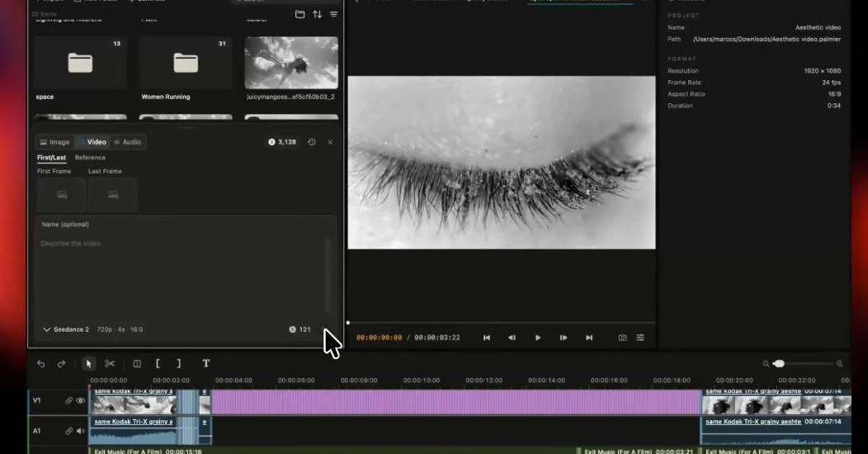Image resolution: width=868 pixels, height=454 pixels.
Task: Click the preview scrubber playhead
Action: pyautogui.click(x=347, y=322)
